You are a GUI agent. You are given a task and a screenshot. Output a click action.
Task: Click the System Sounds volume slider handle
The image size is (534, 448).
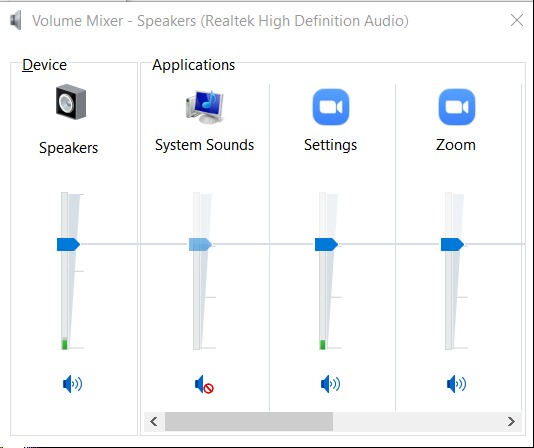coord(200,244)
